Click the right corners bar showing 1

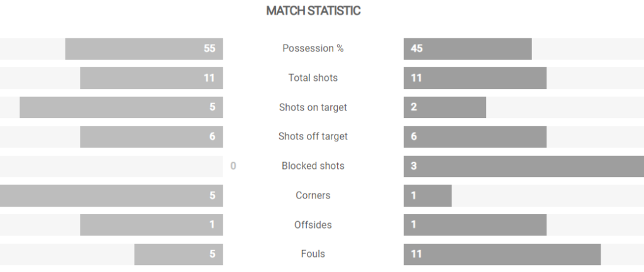(x=428, y=196)
